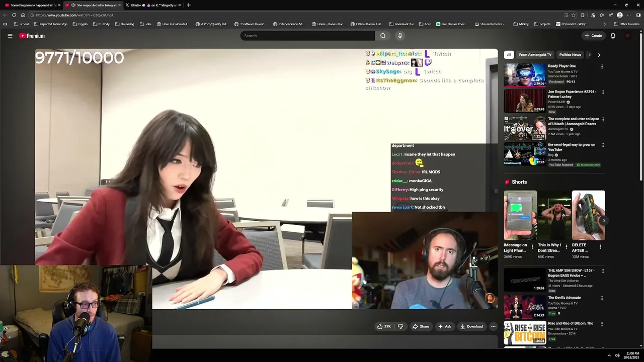Go to YouTube Premium home logo
The height and width of the screenshot is (362, 644).
(32, 36)
